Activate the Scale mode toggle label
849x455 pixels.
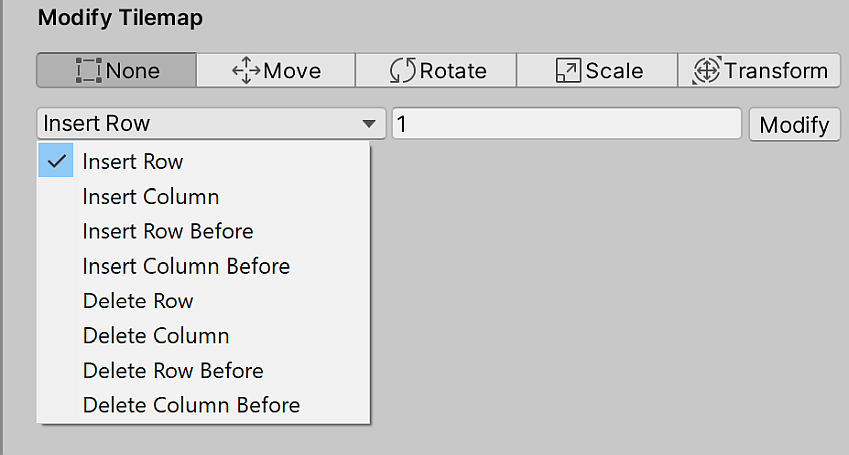(614, 71)
